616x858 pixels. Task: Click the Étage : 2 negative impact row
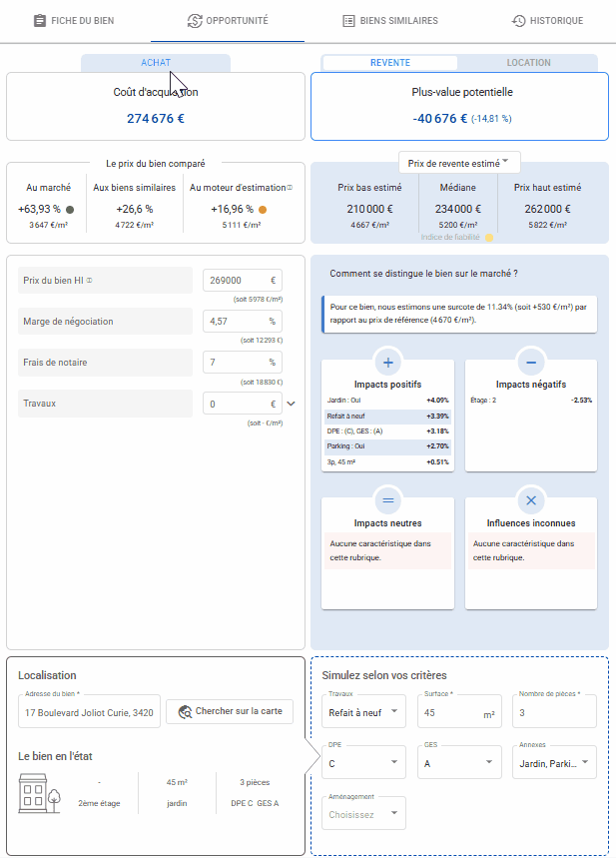(x=531, y=401)
